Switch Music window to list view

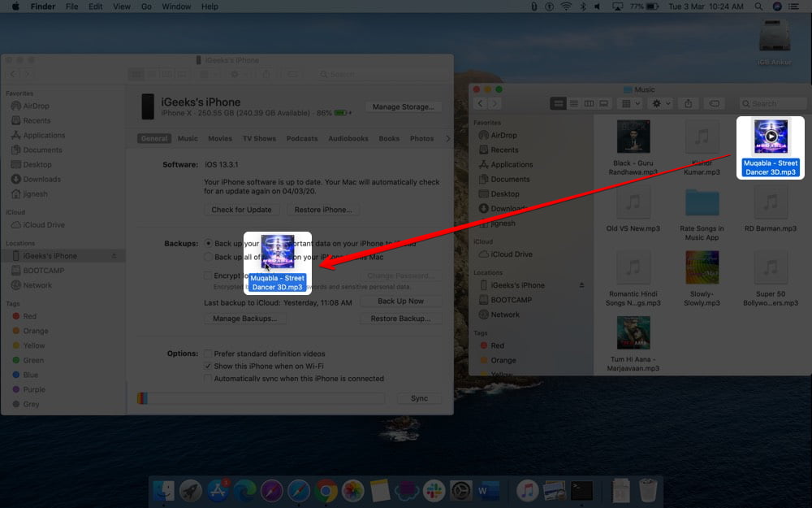[x=574, y=104]
